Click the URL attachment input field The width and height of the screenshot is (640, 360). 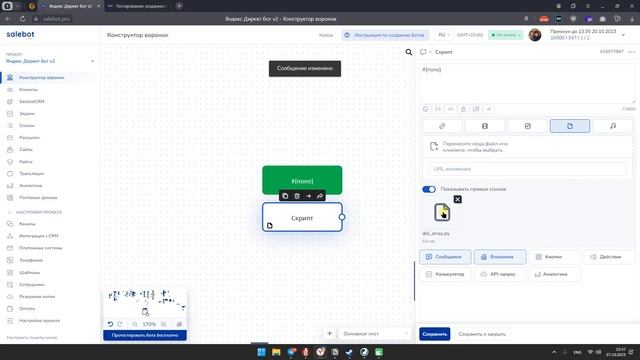point(527,169)
